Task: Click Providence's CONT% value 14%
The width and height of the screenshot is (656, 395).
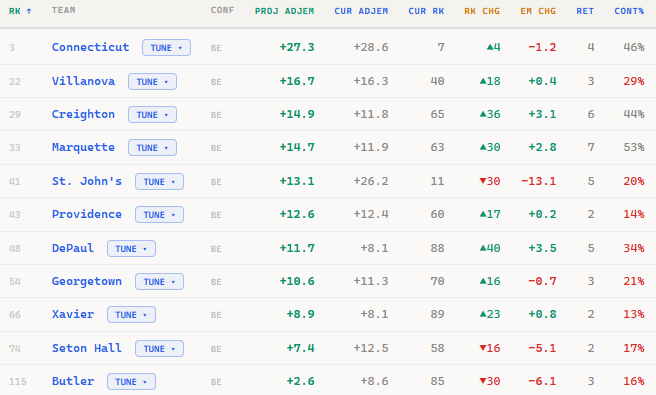Action: pos(634,214)
